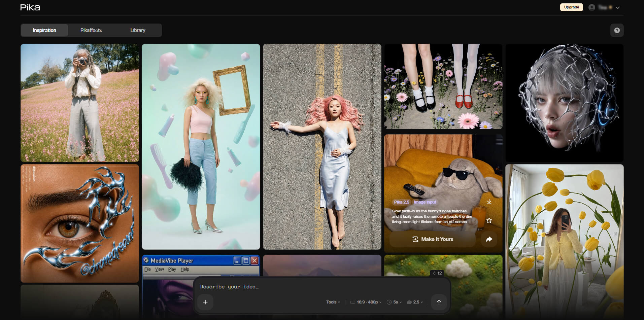Switch to the Pikaffects tab
The image size is (644, 320).
91,30
